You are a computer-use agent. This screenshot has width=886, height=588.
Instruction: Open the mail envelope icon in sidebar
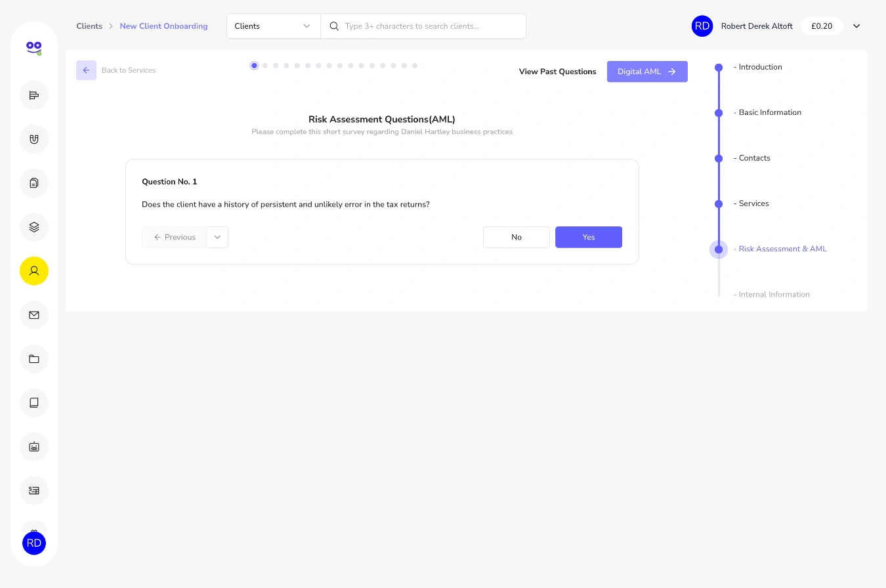click(34, 315)
